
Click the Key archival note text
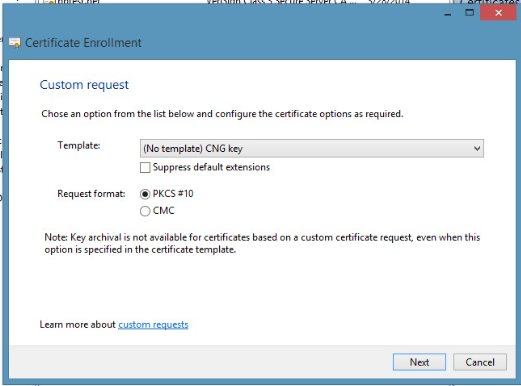click(x=262, y=243)
